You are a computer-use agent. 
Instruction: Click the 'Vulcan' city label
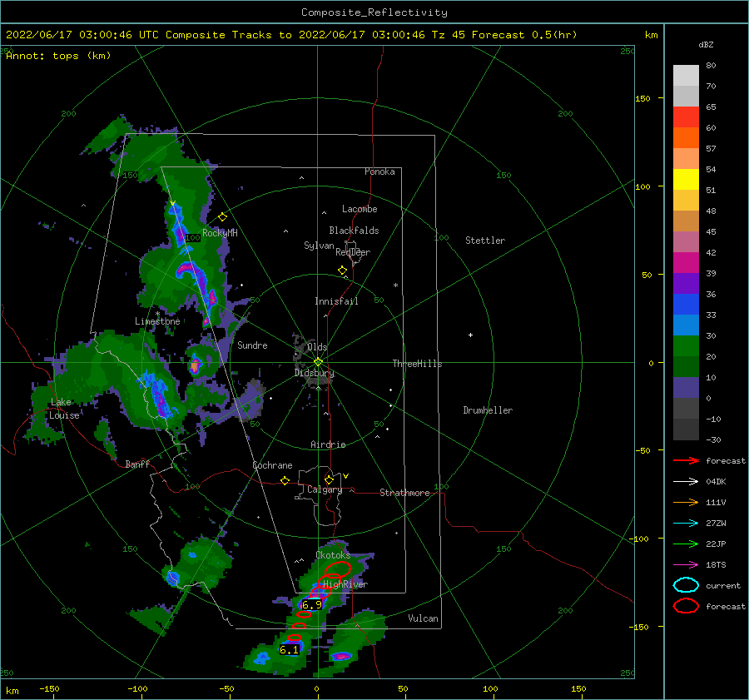click(423, 618)
